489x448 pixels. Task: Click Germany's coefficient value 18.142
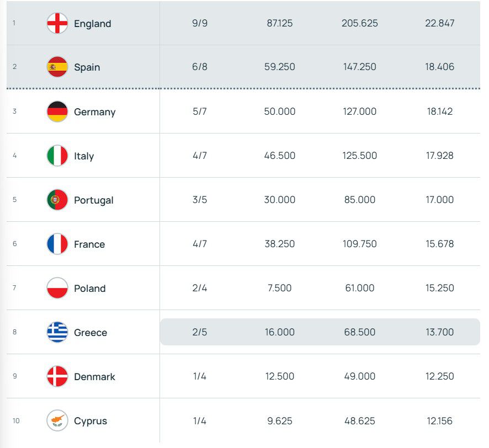(440, 111)
